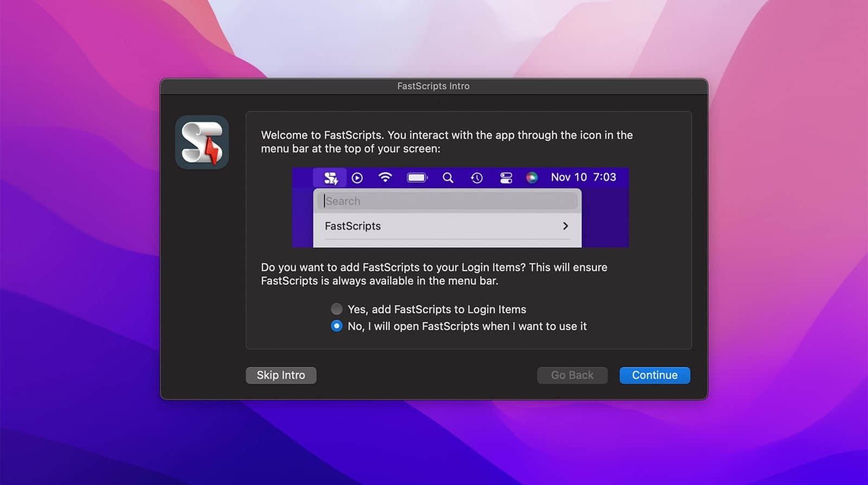This screenshot has width=868, height=485.
Task: Click the FastScripts menu item label
Action: point(353,226)
